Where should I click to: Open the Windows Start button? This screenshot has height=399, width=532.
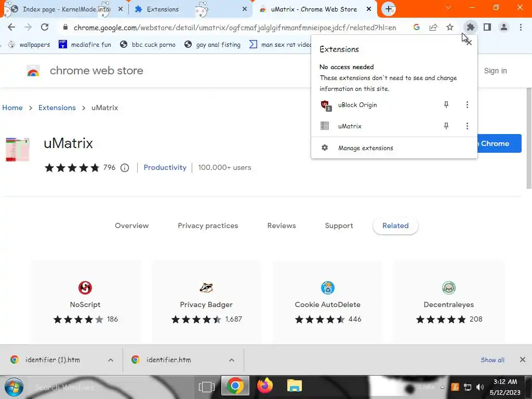coord(14,387)
